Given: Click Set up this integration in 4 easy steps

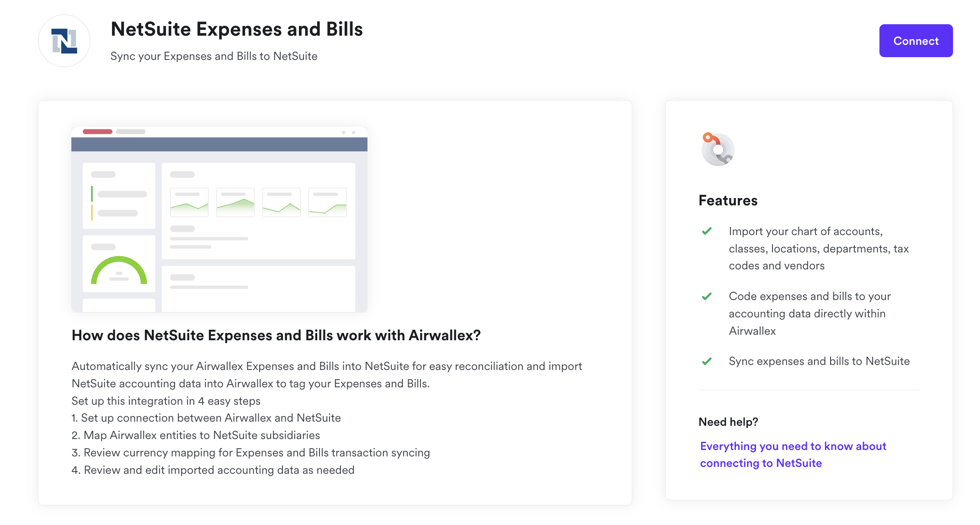Looking at the screenshot, I should coord(166,401).
